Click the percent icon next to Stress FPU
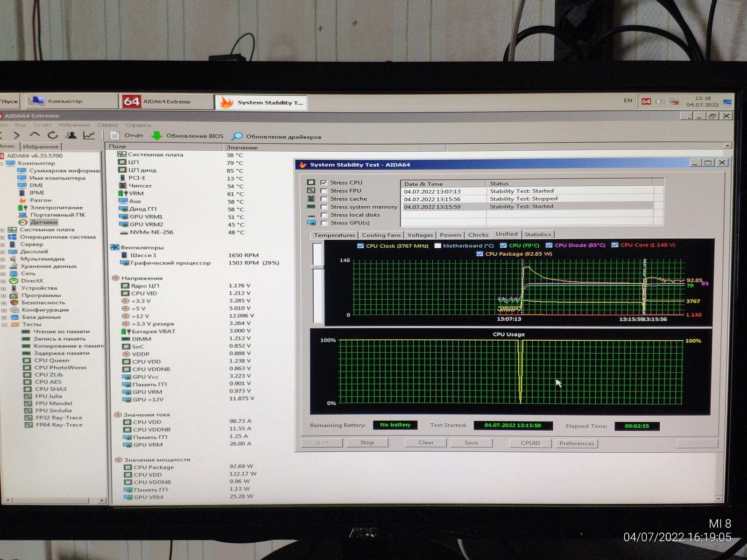Viewport: 747px width, 560px height. tap(311, 190)
